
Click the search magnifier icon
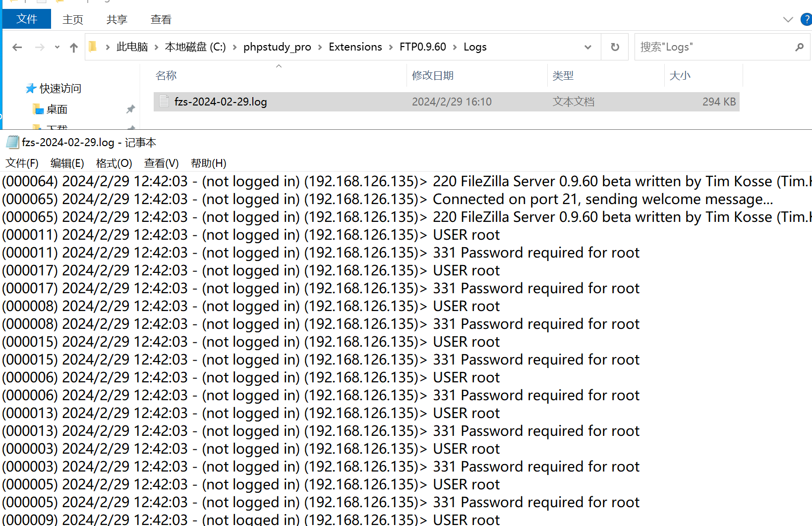(x=799, y=47)
